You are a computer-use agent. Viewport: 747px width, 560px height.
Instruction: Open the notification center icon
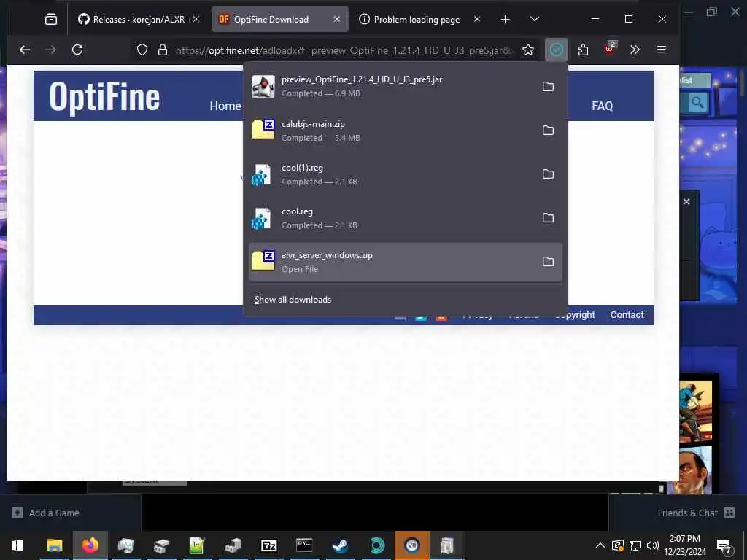point(724,546)
